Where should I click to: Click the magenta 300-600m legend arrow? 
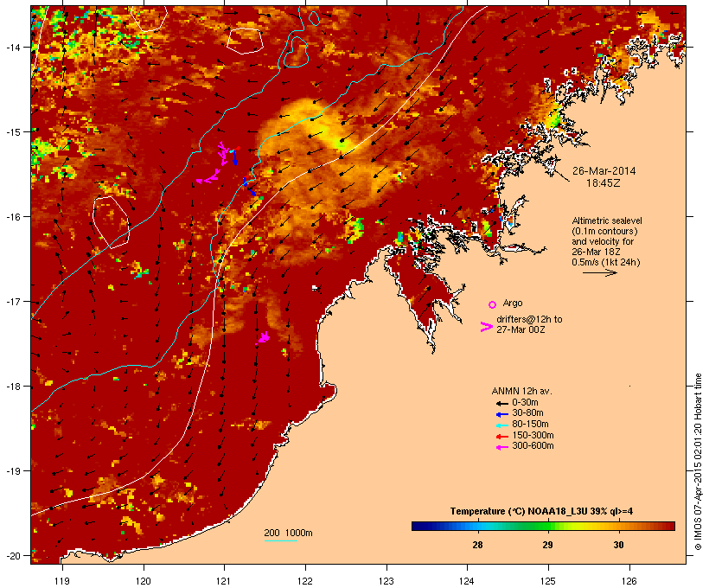[501, 447]
